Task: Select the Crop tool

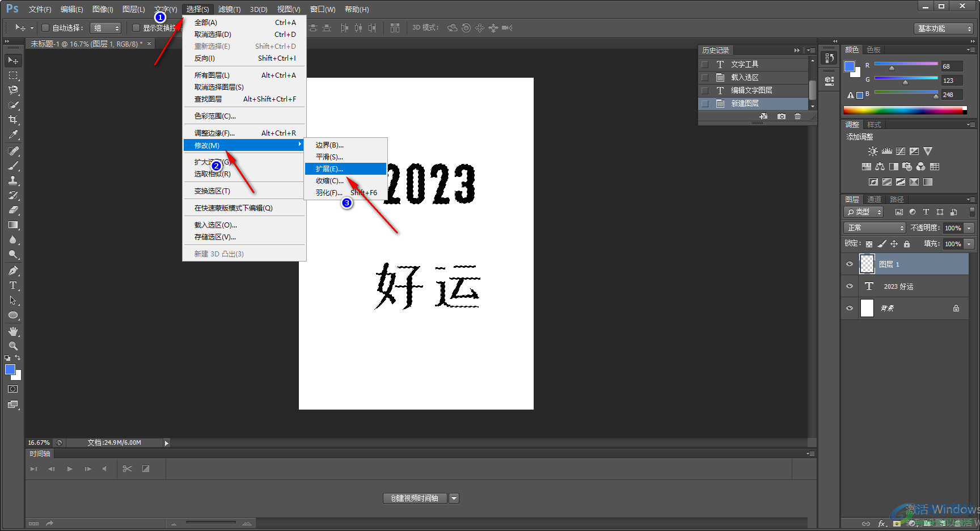Action: coord(13,120)
